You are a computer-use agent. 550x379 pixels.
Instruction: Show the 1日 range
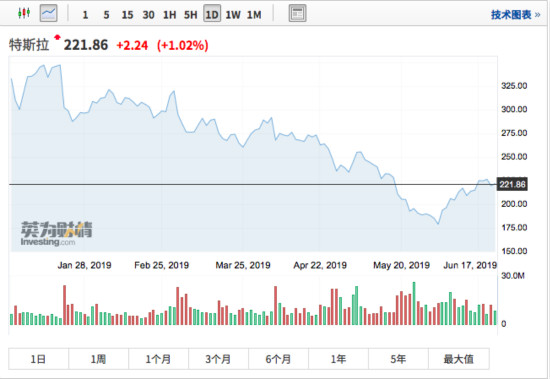click(39, 359)
